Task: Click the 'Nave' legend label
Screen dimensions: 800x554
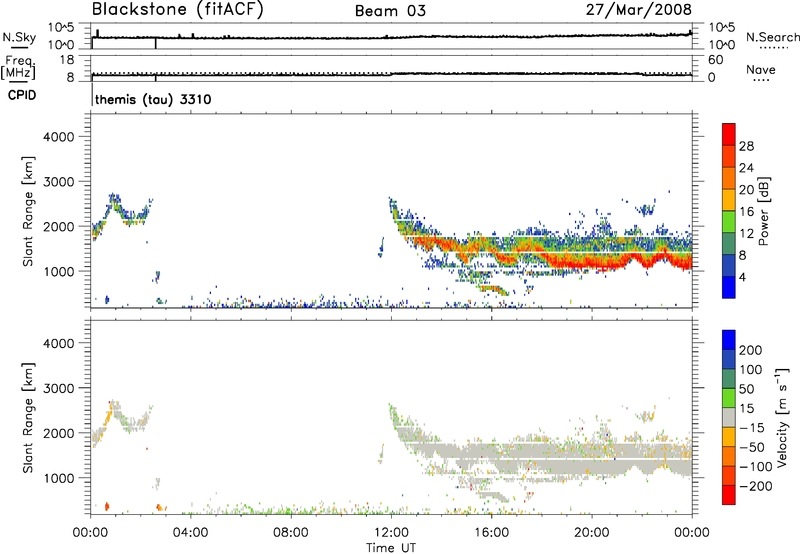Action: 761,69
